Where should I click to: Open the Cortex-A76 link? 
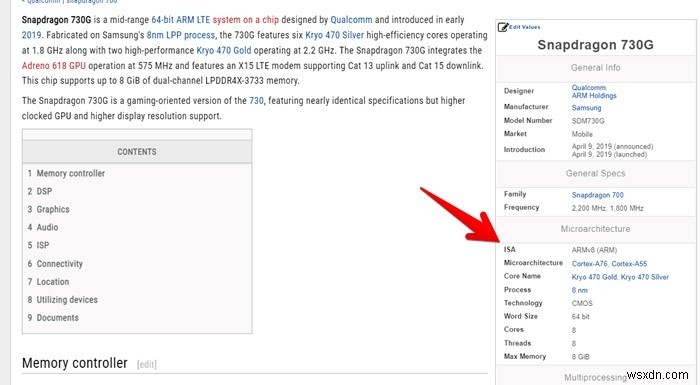589,264
